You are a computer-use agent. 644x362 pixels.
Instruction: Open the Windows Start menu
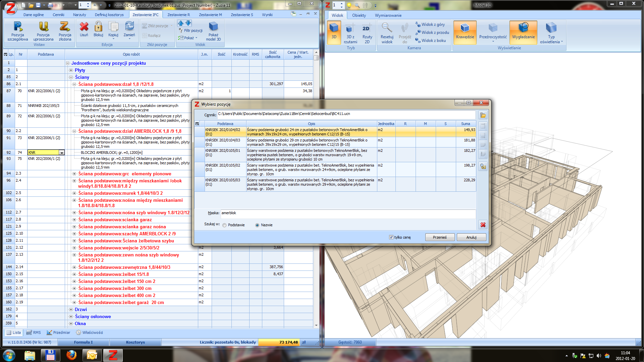[x=9, y=355]
